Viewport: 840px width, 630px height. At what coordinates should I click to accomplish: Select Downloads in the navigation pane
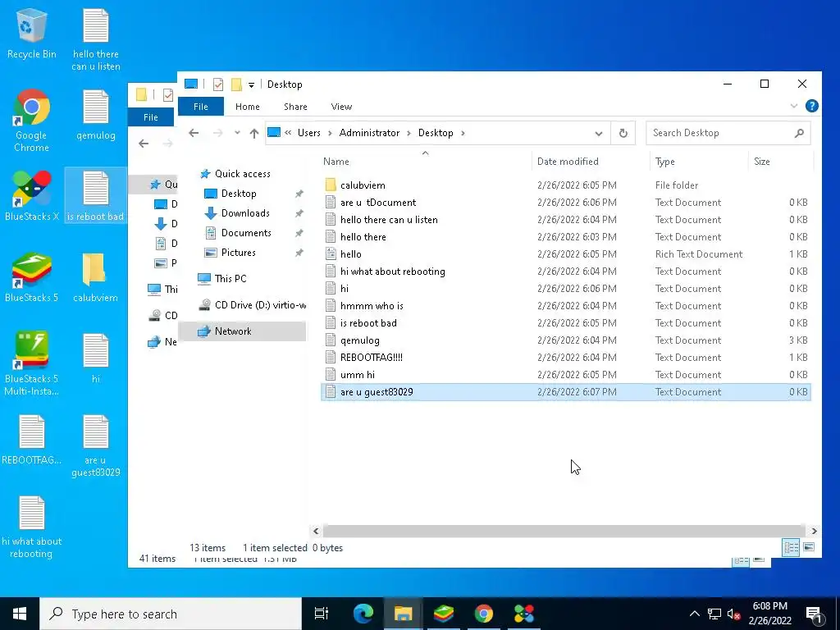[x=239, y=213]
